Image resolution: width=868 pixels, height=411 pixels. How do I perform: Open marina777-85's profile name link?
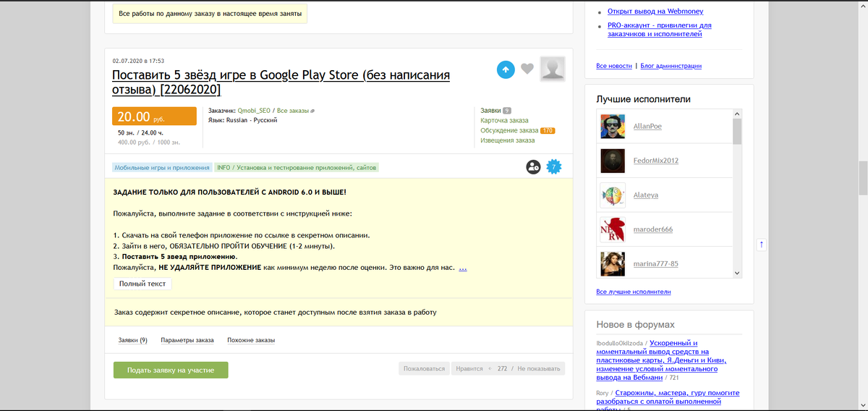tap(655, 263)
